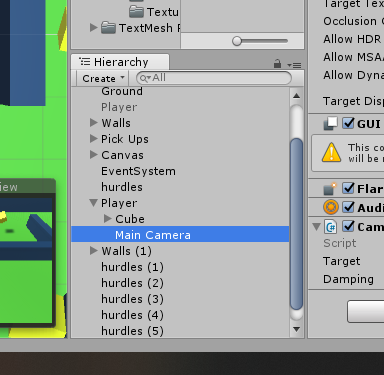Uncheck the Flare Layer component checkbox

click(348, 188)
